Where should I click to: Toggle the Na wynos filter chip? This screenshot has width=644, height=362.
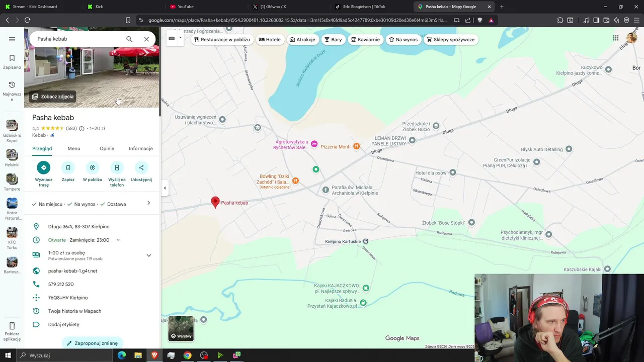point(403,40)
